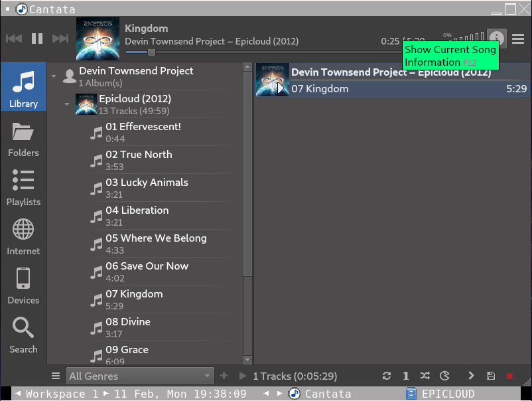Switch to the Folders view
The width and height of the screenshot is (532, 401).
(x=23, y=138)
